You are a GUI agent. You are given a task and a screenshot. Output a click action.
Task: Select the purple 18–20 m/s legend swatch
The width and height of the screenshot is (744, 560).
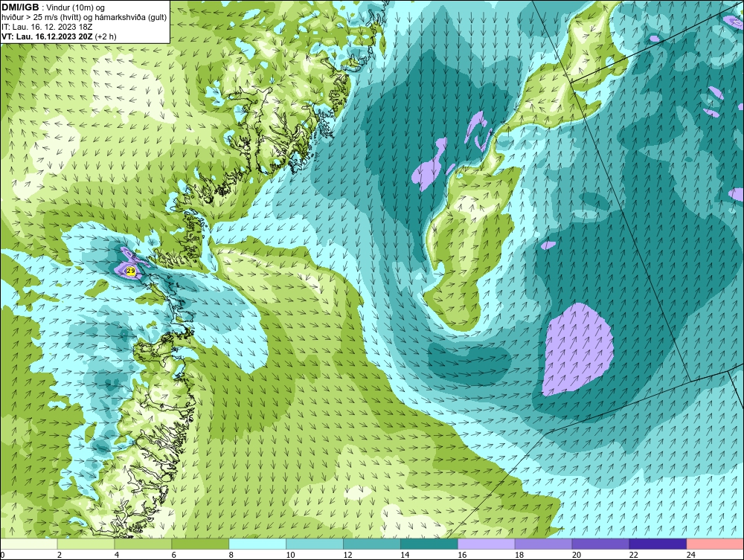point(543,544)
